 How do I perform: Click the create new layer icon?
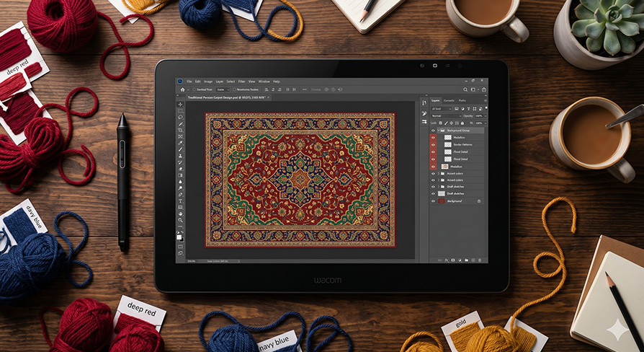[x=473, y=260]
